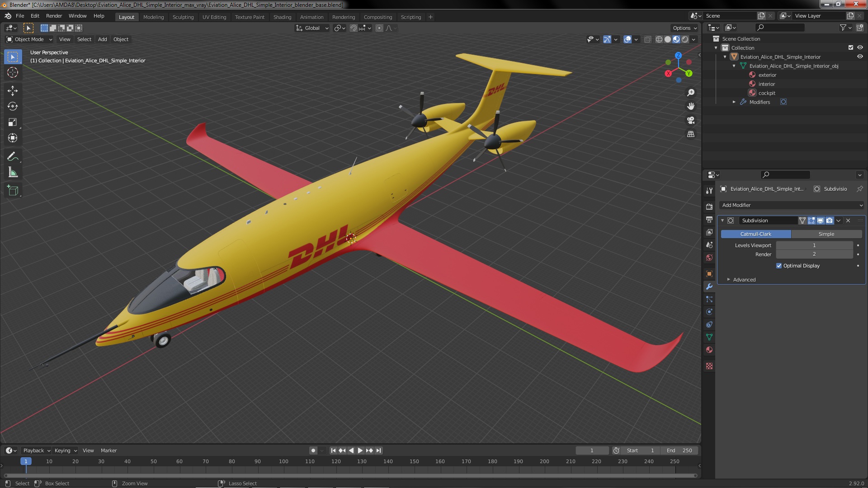868x488 pixels.
Task: Play the animation forward
Action: 360,450
